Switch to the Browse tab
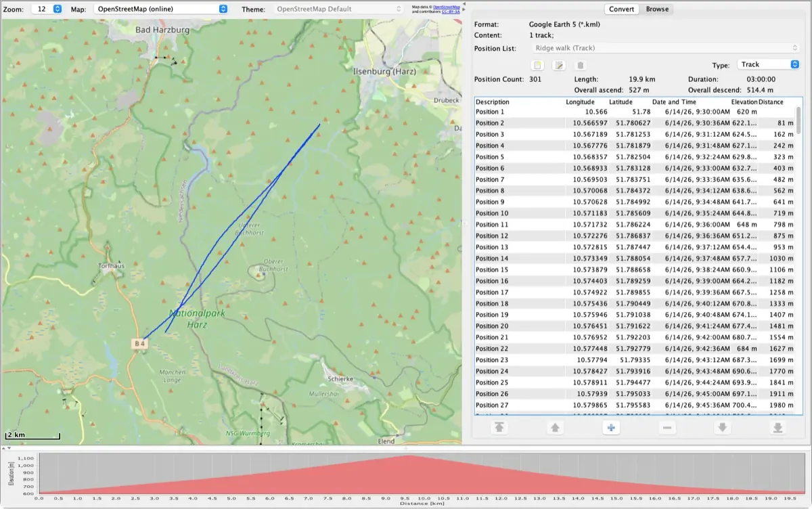The height and width of the screenshot is (509, 812). (657, 9)
